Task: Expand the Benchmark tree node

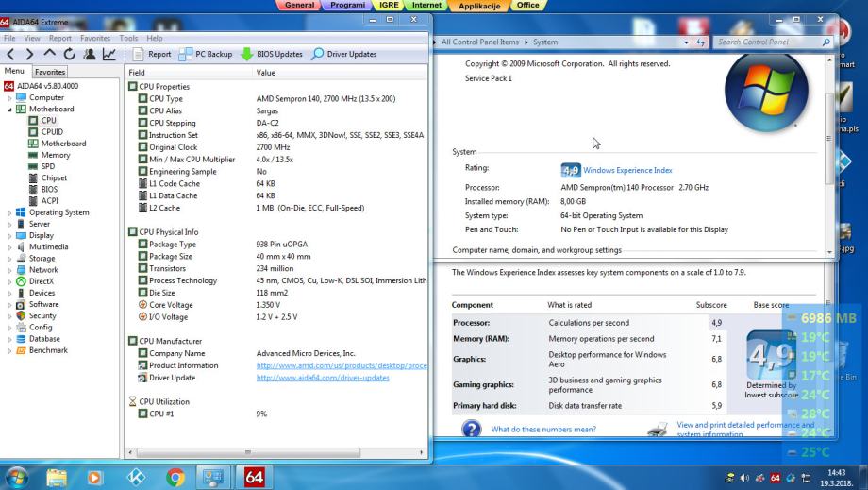Action: point(10,350)
